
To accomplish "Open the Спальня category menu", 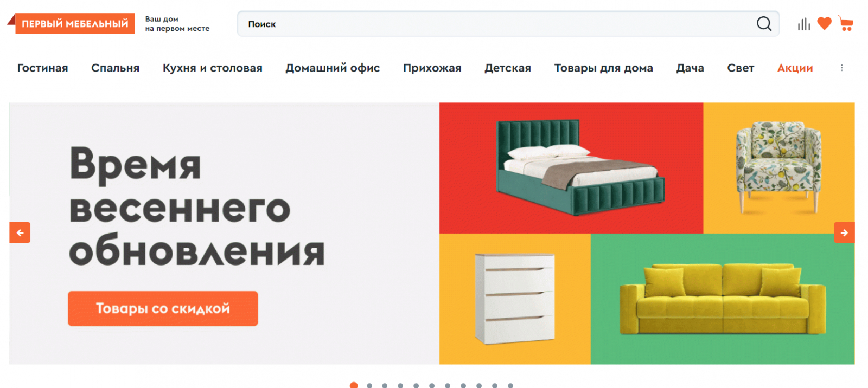I will coord(115,68).
